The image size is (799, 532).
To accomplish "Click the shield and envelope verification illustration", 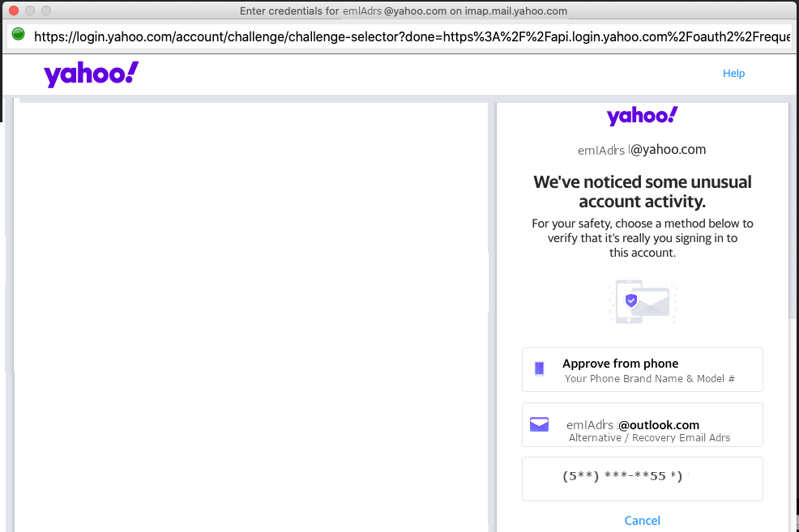I will tap(642, 302).
